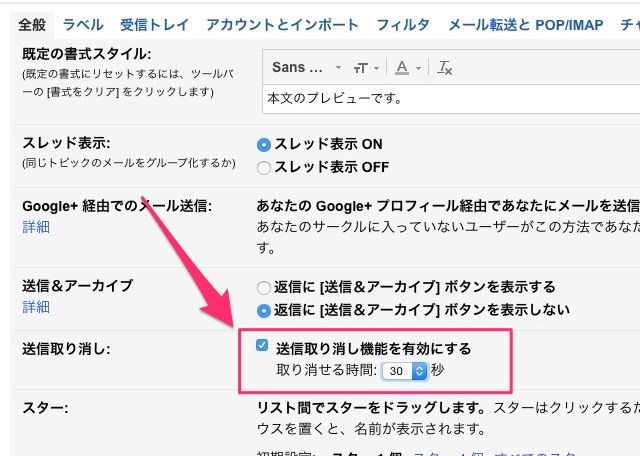The image size is (640, 456).
Task: Open the フィルタ tab
Action: pos(403,25)
